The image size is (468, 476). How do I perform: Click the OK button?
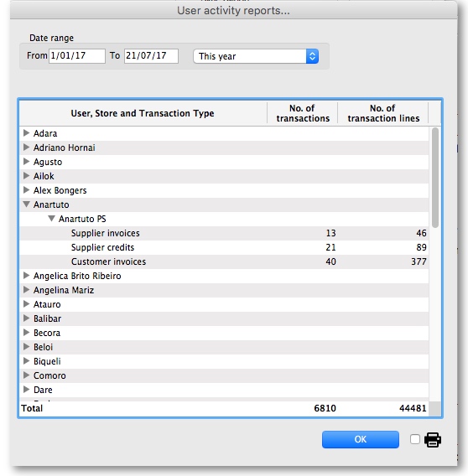pyautogui.click(x=361, y=439)
